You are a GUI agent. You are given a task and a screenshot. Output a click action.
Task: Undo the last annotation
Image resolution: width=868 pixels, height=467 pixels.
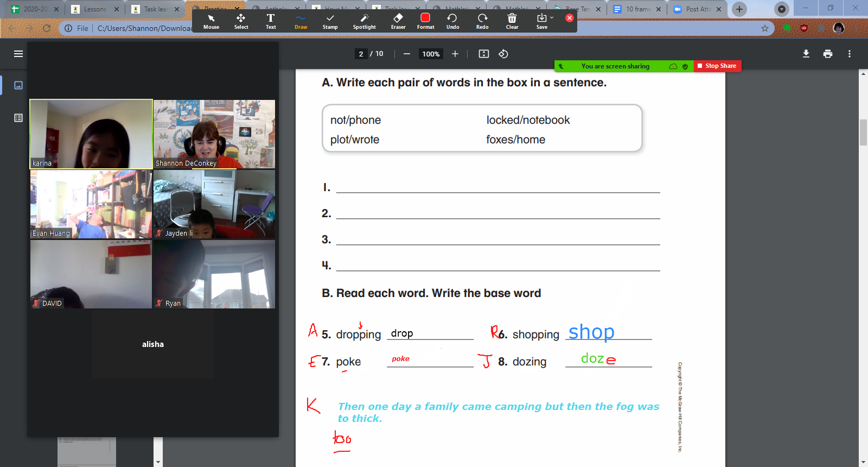(x=452, y=22)
